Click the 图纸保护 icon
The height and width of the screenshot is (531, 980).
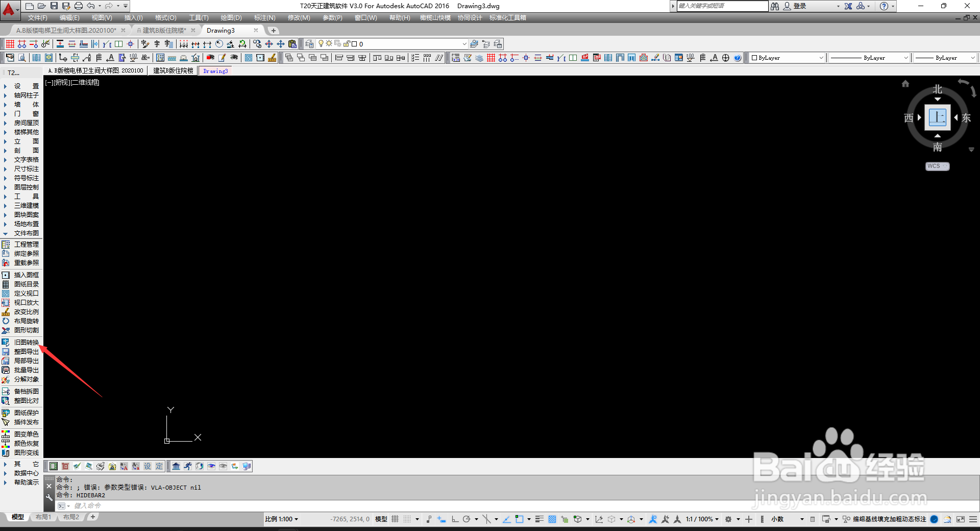(x=6, y=413)
